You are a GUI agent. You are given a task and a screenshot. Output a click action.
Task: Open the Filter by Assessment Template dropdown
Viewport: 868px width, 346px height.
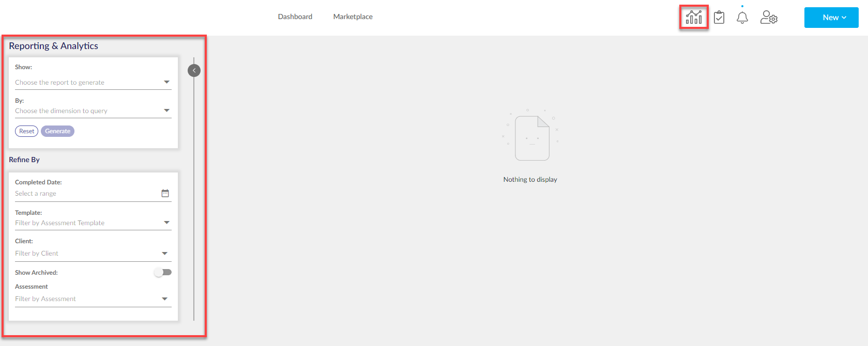coord(93,223)
